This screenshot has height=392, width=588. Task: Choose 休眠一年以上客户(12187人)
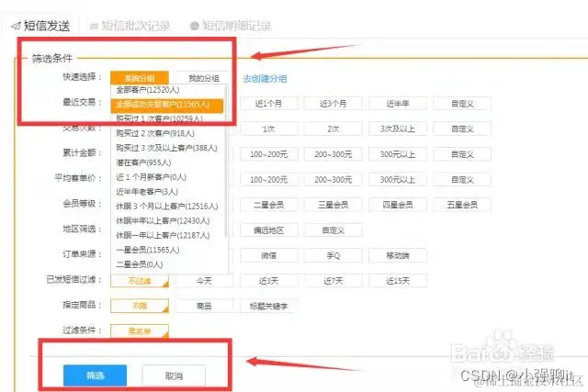coord(163,235)
